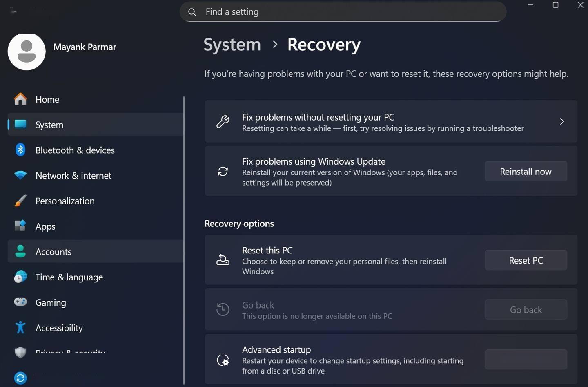Expand troubleshooter chevron arrow

(x=562, y=121)
